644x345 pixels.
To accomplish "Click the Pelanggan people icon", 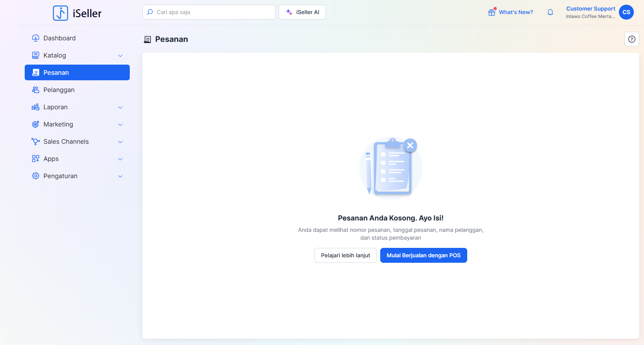I will coord(36,90).
